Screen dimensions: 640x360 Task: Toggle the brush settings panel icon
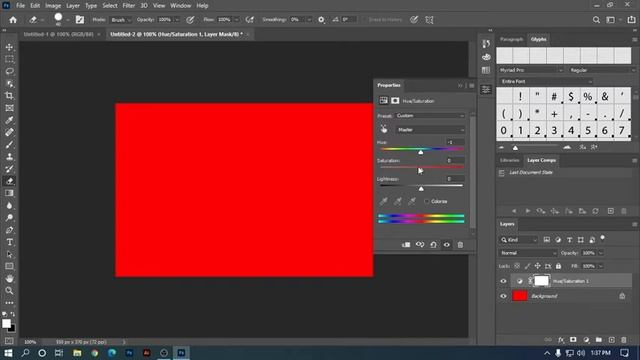[x=80, y=20]
